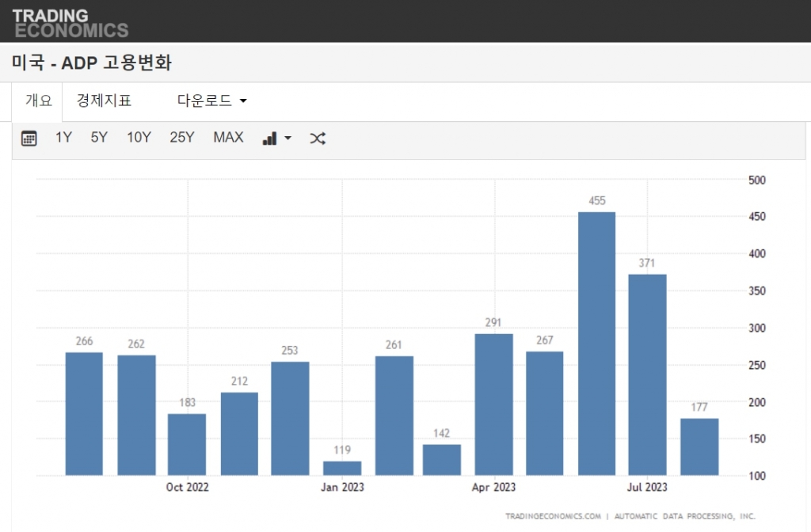This screenshot has width=811, height=532.
Task: Switch to the 개요 tab
Action: tap(38, 101)
